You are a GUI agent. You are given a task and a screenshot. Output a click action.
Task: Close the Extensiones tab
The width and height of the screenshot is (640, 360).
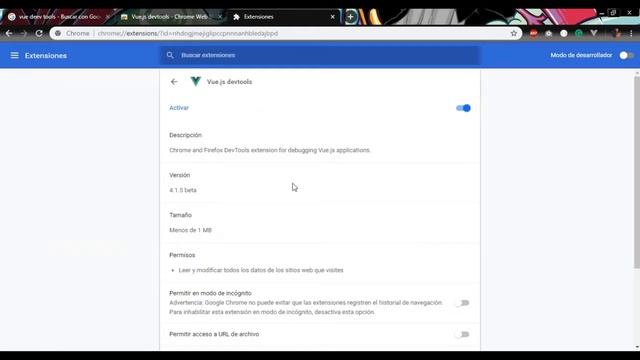click(x=332, y=17)
